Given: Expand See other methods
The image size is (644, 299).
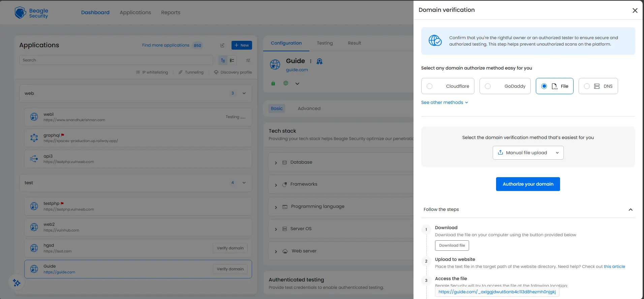Looking at the screenshot, I should 444,103.
